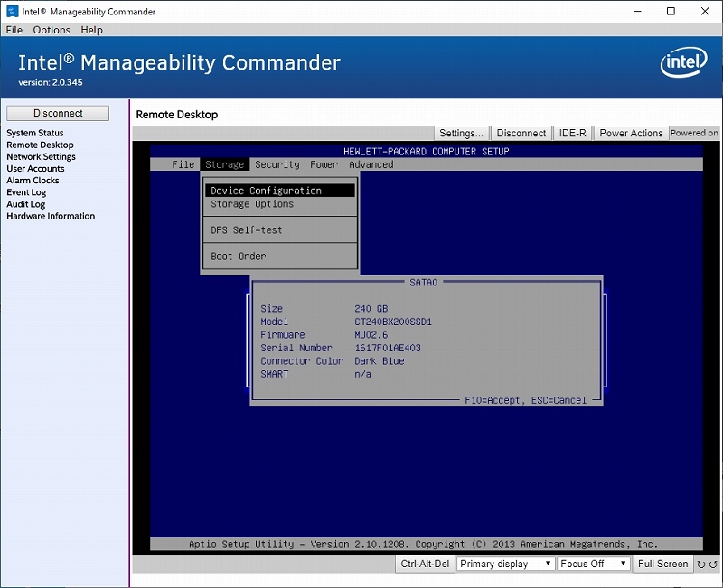This screenshot has height=588, width=723.
Task: Open Power Actions menu
Action: click(631, 133)
